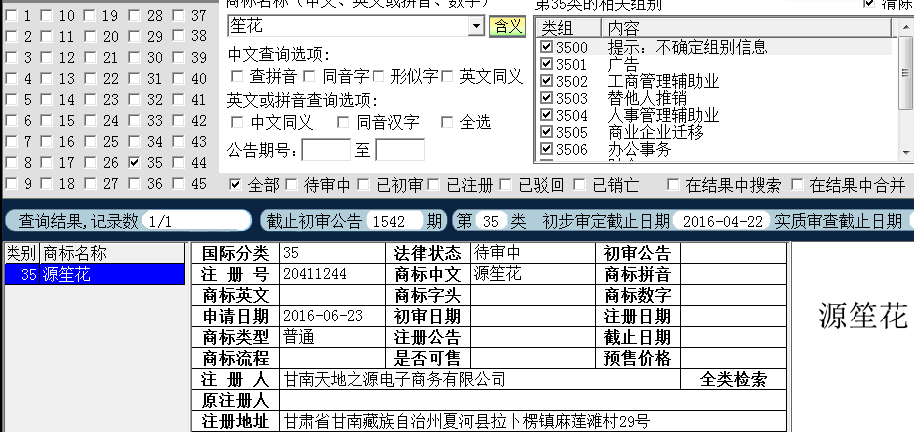Click group list scrollbar thumb

click(905, 73)
